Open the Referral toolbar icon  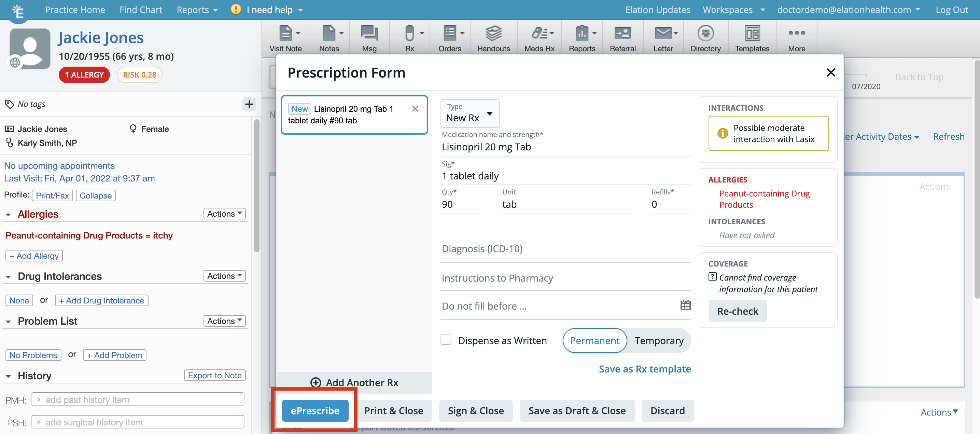622,38
